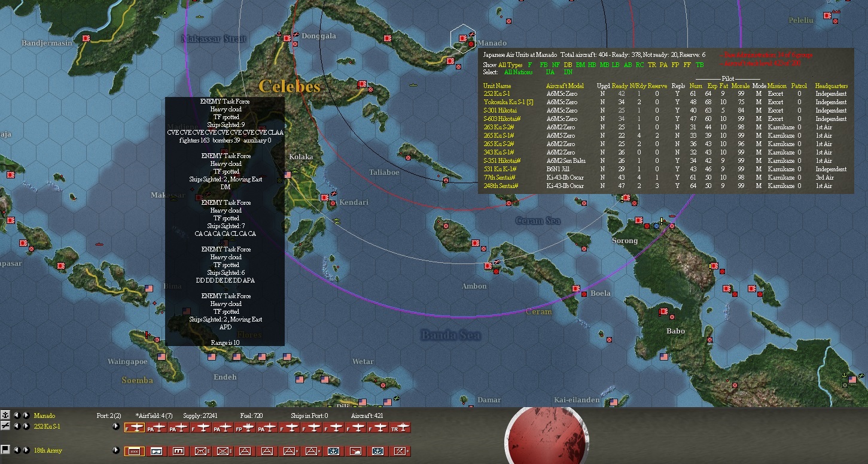Click the large red rising sun disc
The width and height of the screenshot is (868, 464).
coord(547,435)
